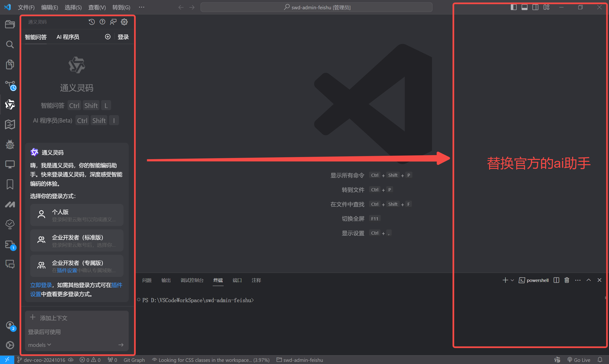Open the hidden menus ellipsis in menu bar
Viewport: 609px width, 364px height.
click(142, 7)
